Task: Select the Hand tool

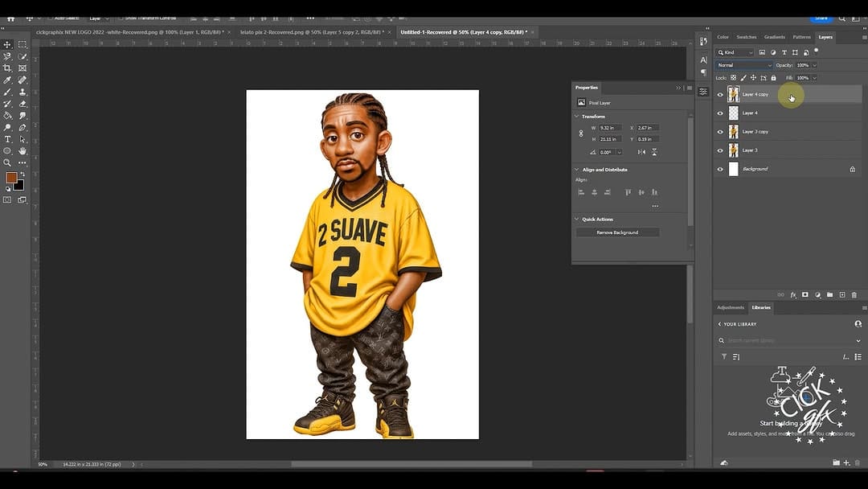Action: pyautogui.click(x=23, y=150)
